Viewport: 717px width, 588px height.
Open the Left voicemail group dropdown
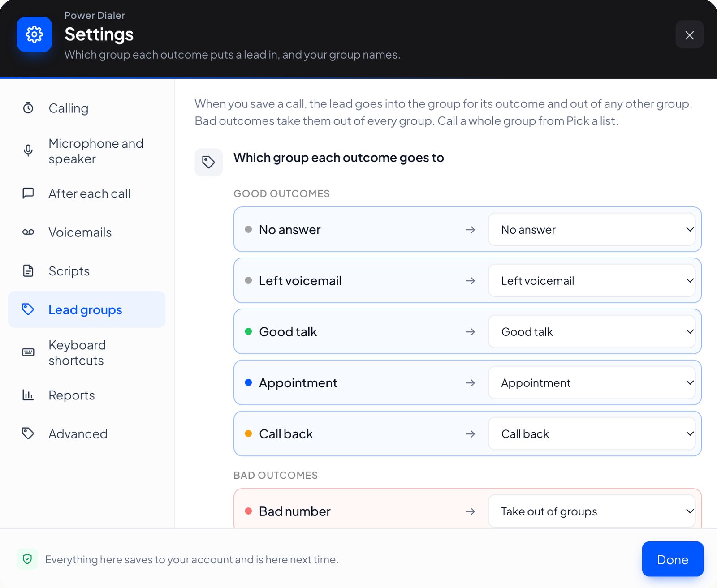coord(592,280)
